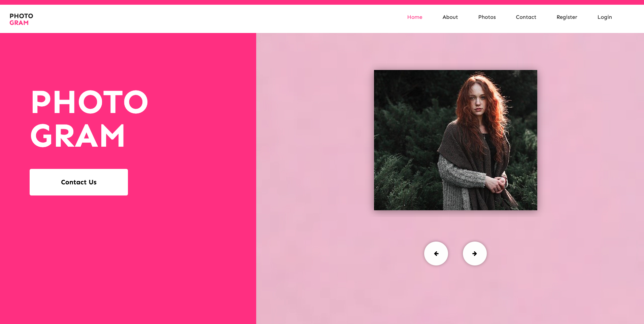The height and width of the screenshot is (324, 644).
Task: Open the Login page
Action: pos(604,17)
